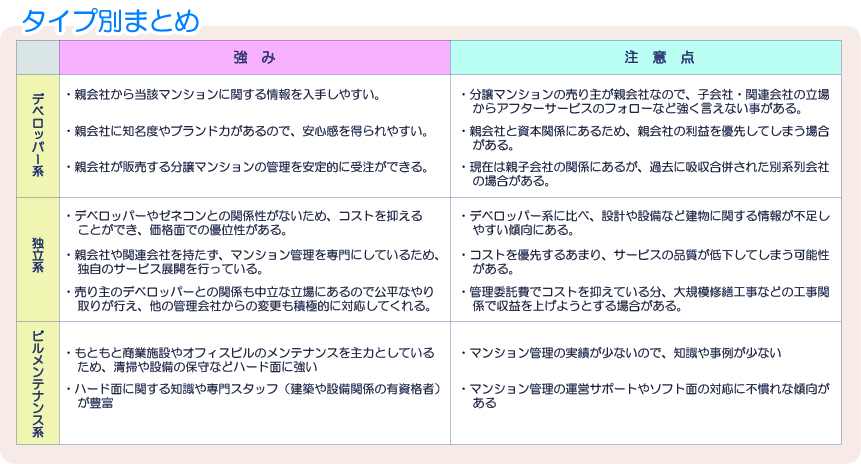Click the ビルメンテナンス系 row label

(x=38, y=382)
